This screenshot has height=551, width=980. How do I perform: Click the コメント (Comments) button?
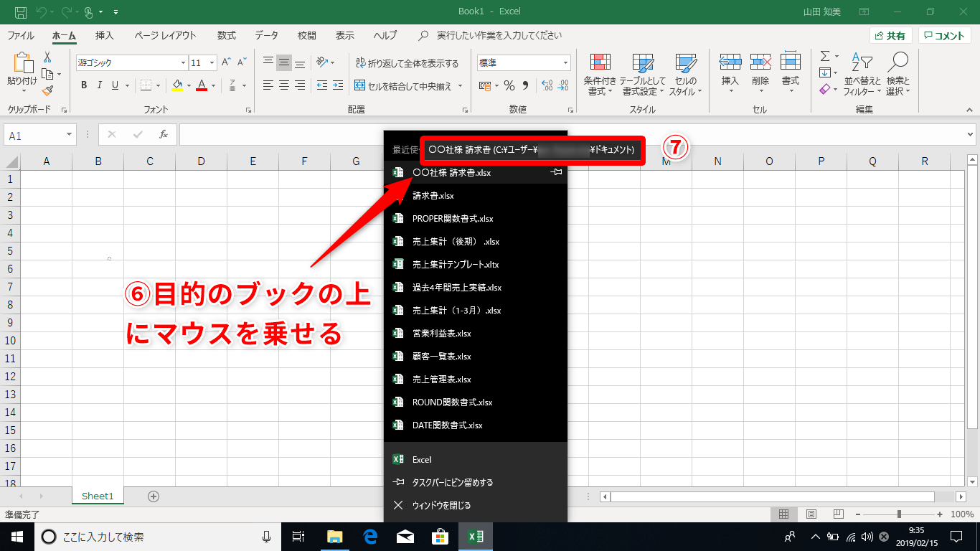945,36
